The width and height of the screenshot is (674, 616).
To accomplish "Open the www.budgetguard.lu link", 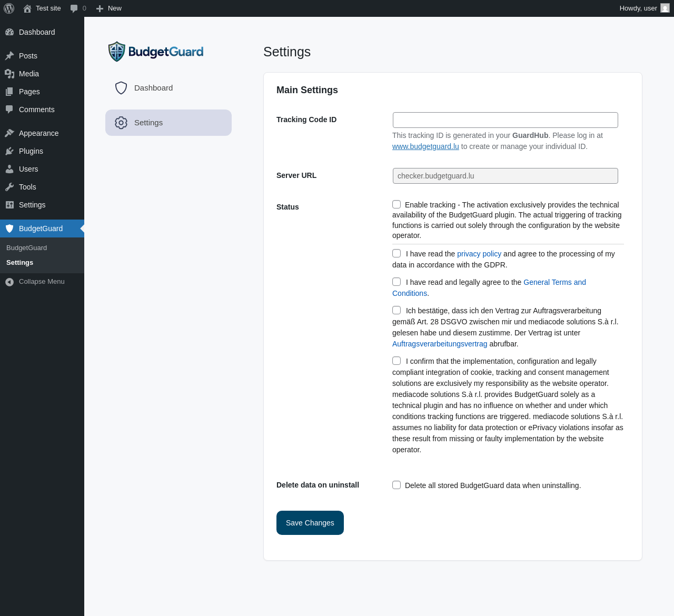I will coord(425,146).
